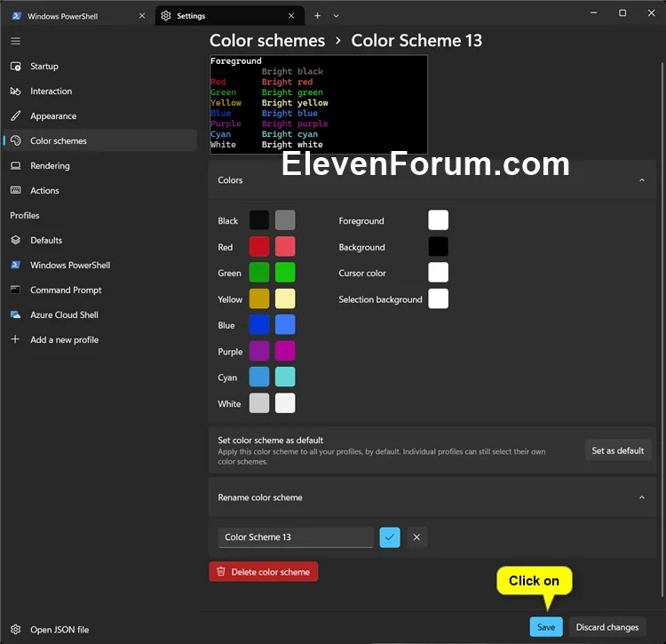Open Azure Cloud Shell profile settings
The image size is (666, 644).
(99, 314)
